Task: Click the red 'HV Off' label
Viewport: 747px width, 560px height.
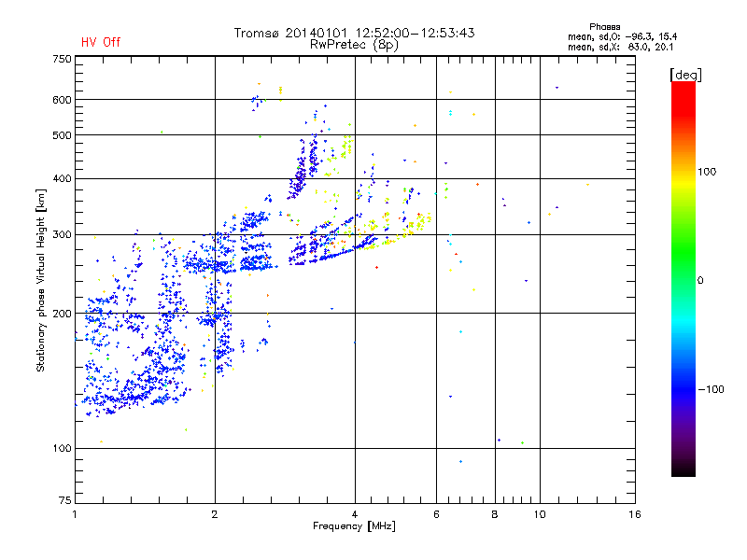Action: (101, 42)
